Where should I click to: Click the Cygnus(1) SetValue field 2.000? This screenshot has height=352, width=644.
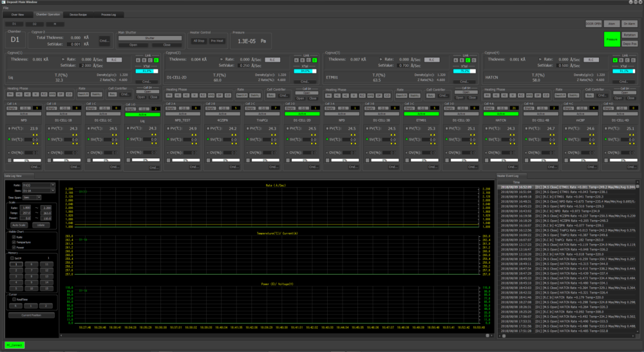[x=86, y=66]
